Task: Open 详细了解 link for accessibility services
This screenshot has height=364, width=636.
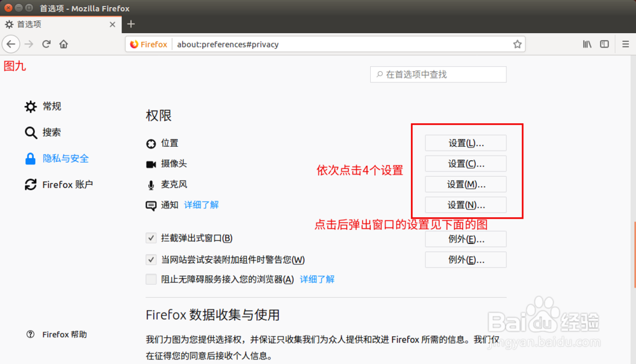Action: [x=317, y=279]
